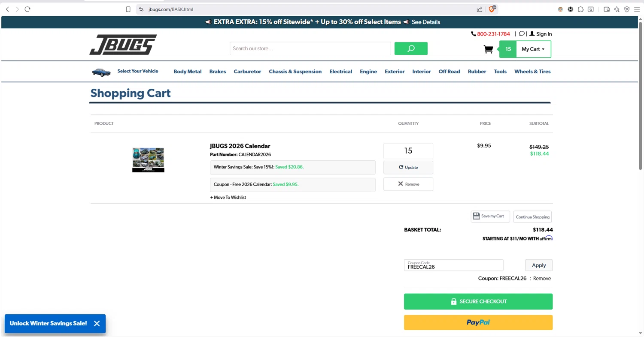Click the share icon in address bar
Image resolution: width=644 pixels, height=337 pixels.
[480, 9]
